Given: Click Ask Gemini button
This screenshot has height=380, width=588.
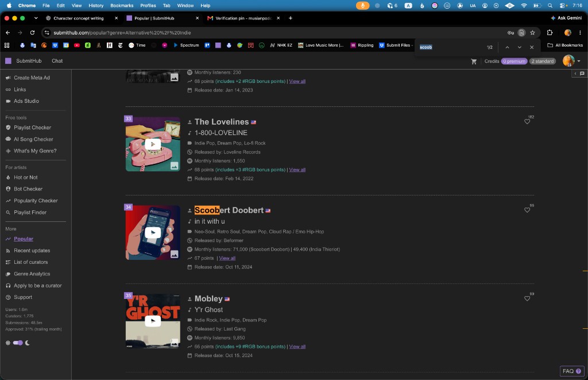Looking at the screenshot, I should tap(566, 18).
